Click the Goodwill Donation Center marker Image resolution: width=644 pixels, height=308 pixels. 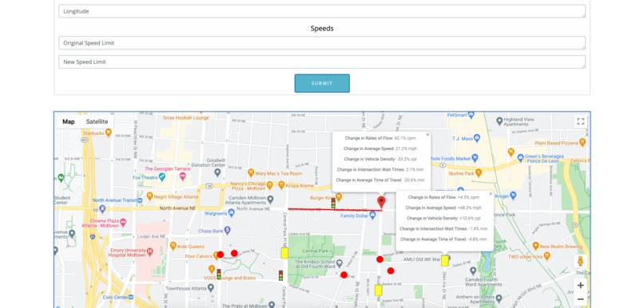(x=217, y=172)
